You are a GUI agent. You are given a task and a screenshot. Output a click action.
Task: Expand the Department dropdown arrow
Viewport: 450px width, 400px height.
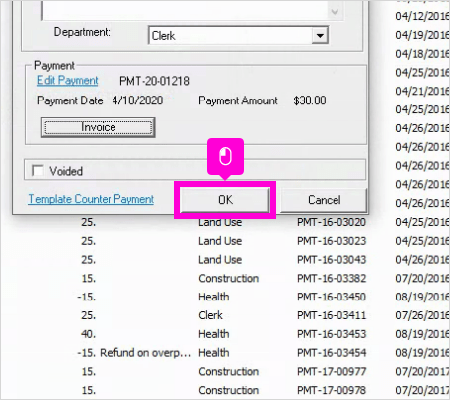320,35
